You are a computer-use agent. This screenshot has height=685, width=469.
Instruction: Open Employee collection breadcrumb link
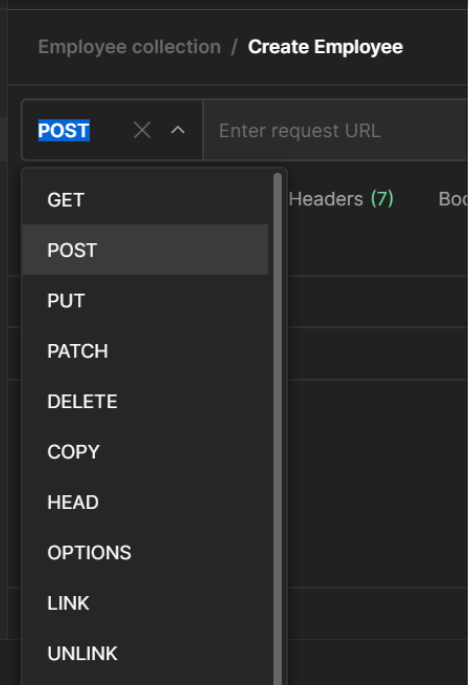pyautogui.click(x=129, y=47)
